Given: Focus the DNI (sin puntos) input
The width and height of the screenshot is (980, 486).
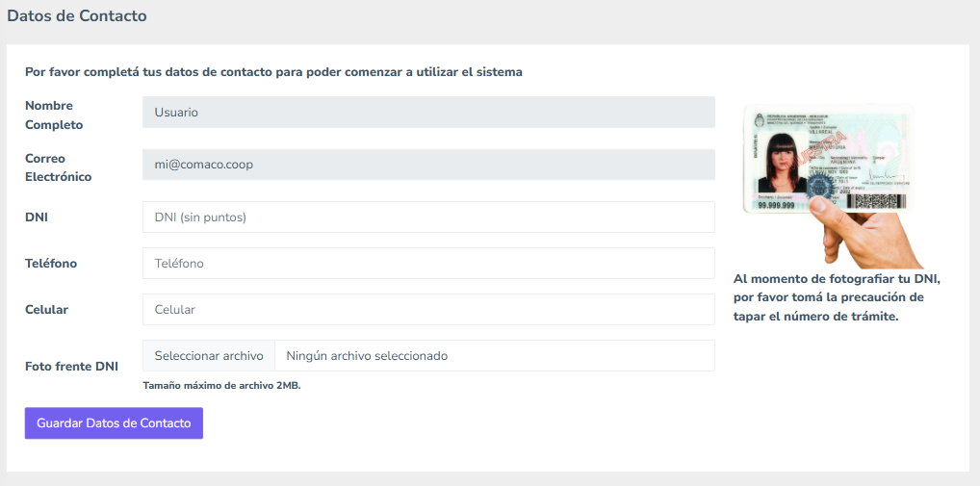Looking at the screenshot, I should 428,217.
